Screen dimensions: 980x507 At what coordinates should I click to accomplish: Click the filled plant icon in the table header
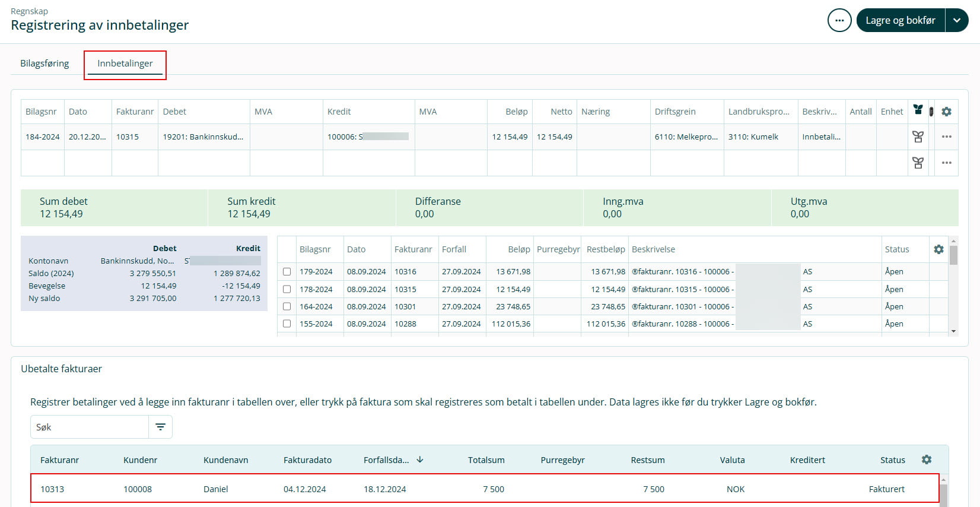(918, 110)
